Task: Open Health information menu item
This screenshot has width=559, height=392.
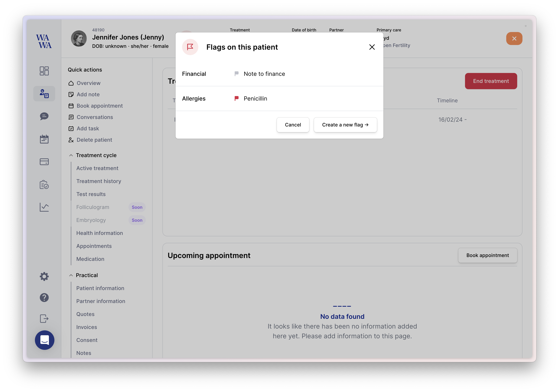Action: pyautogui.click(x=99, y=233)
